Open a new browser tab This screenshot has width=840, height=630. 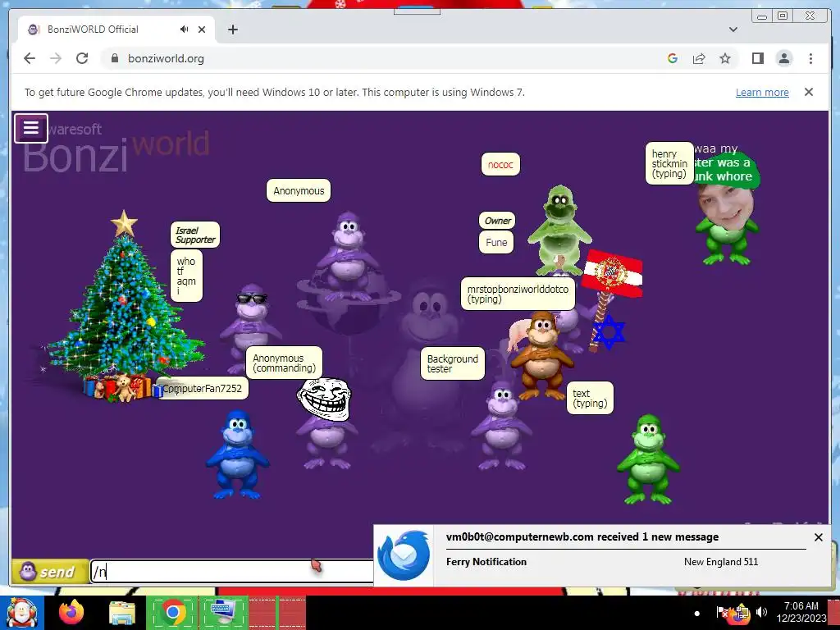point(232,30)
